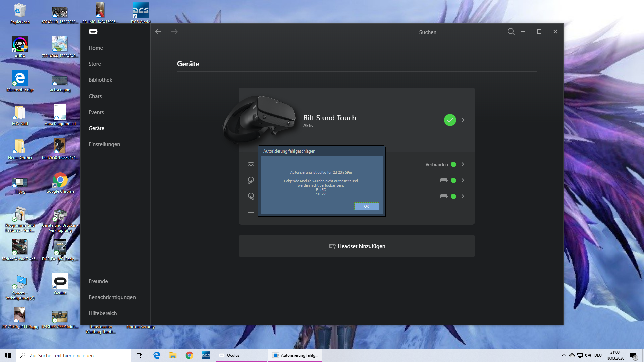Expand the right Touch controller row chevron
Image resolution: width=644 pixels, height=362 pixels.
pyautogui.click(x=463, y=196)
